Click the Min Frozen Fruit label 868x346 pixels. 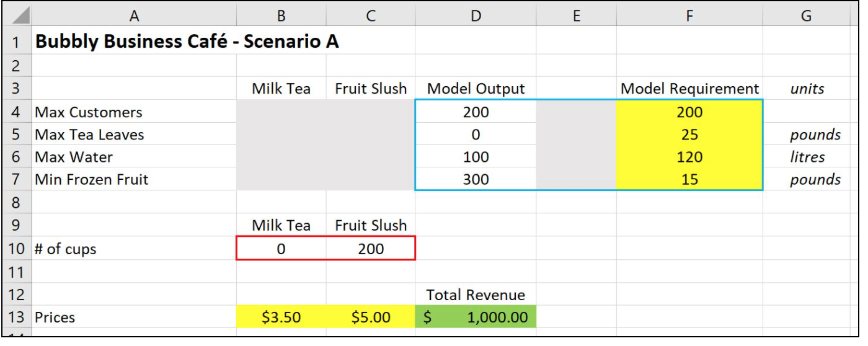pos(92,180)
